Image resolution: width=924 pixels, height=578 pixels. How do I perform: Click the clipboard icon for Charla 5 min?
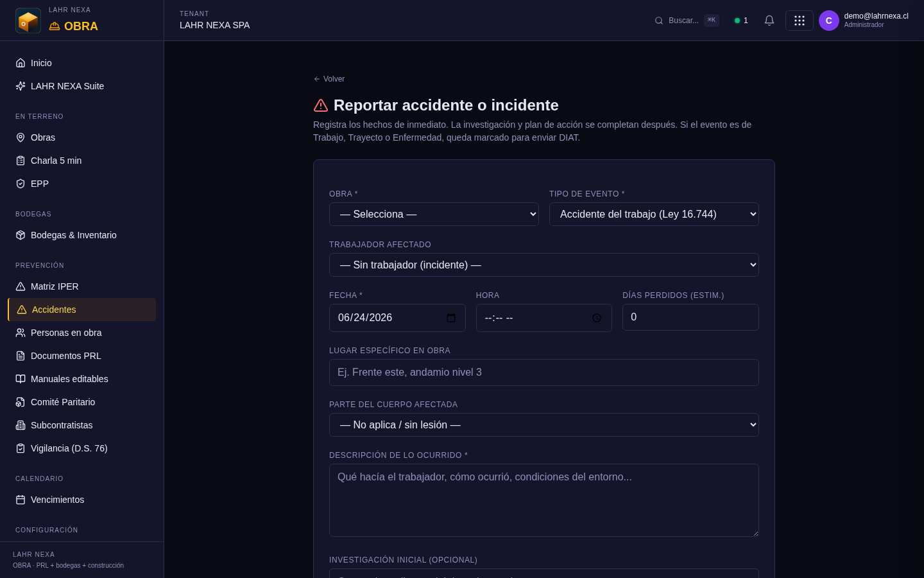coord(21,161)
